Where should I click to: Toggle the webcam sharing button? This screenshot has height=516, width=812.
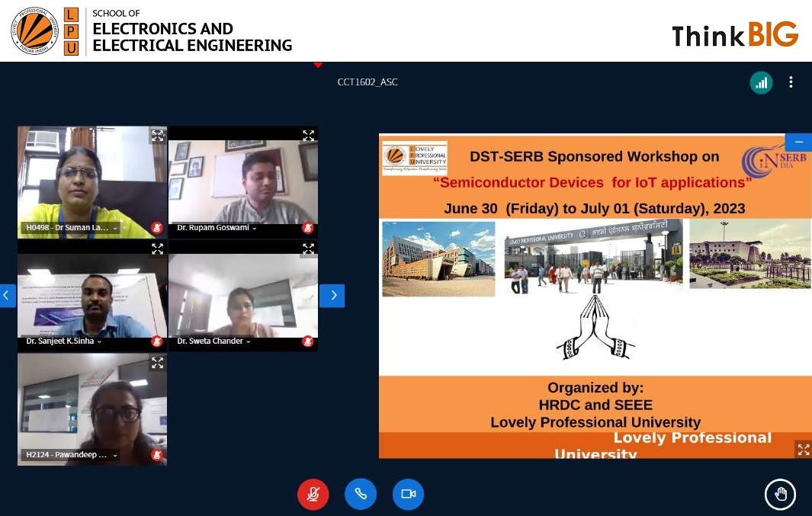click(x=408, y=494)
